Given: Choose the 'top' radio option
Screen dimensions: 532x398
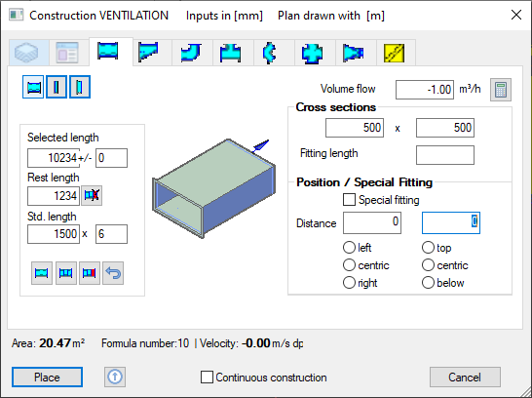Looking at the screenshot, I should [428, 248].
